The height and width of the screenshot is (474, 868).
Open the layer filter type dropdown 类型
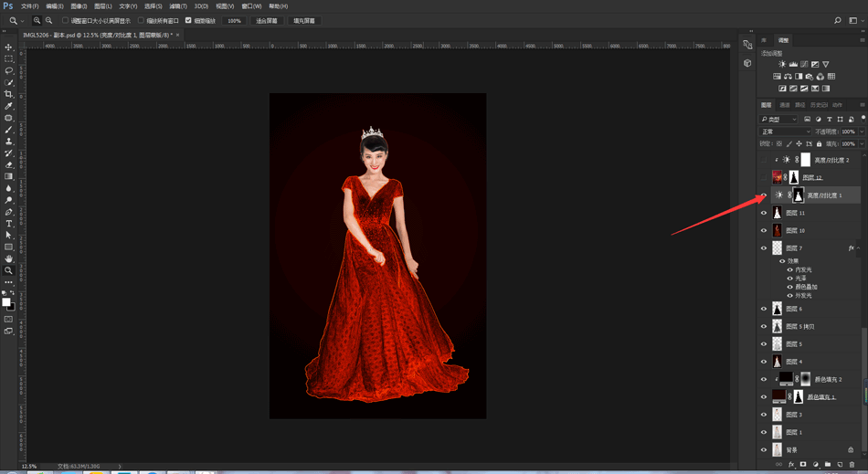[779, 120]
